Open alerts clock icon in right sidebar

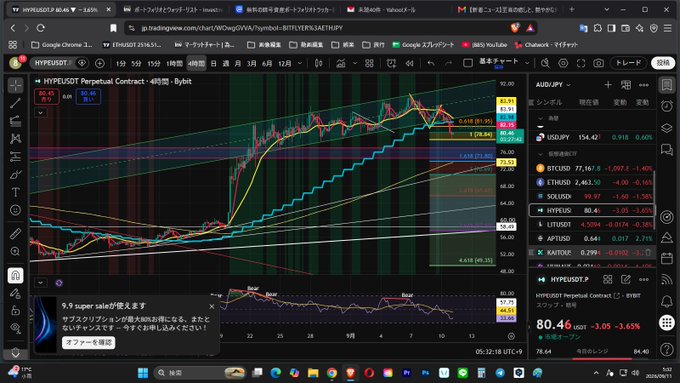pyautogui.click(x=667, y=106)
